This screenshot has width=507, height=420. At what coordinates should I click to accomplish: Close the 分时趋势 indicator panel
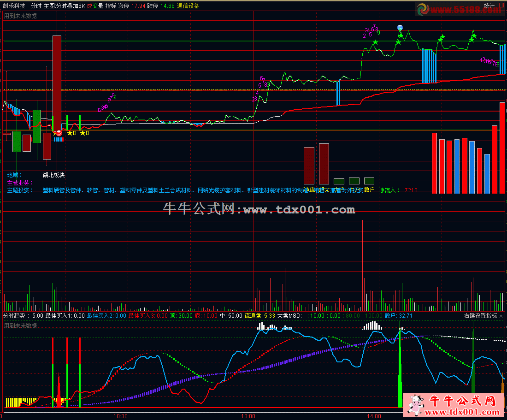(x=501, y=316)
